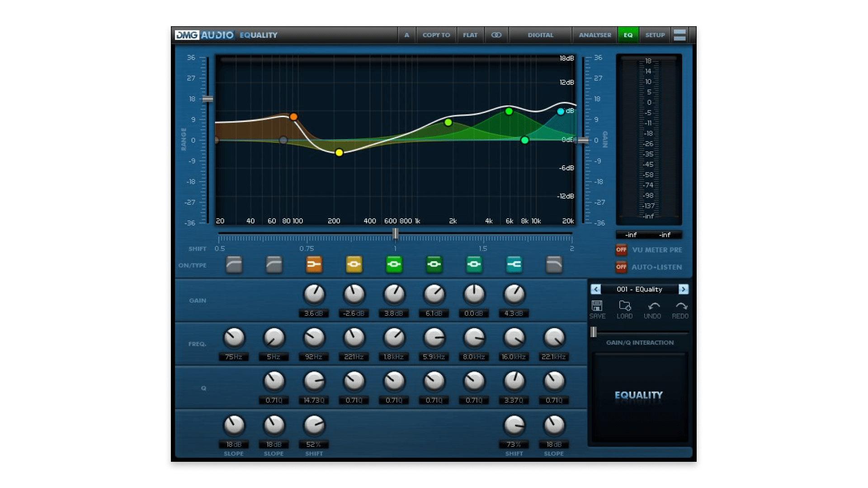Click the 16.0kHz frequency value field

tap(514, 357)
